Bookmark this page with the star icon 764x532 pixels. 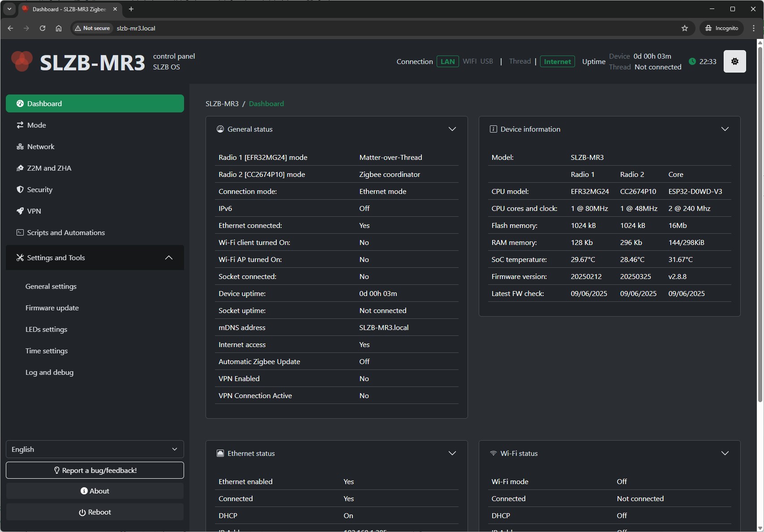[684, 28]
